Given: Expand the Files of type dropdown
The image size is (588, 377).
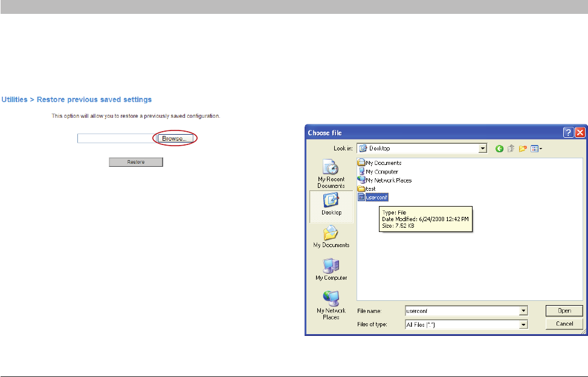Looking at the screenshot, I should [x=523, y=324].
